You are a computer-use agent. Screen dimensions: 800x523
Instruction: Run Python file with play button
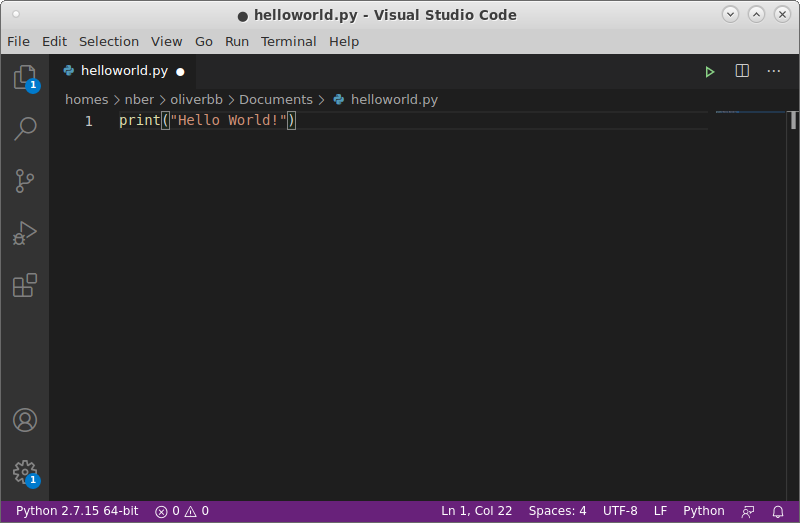pyautogui.click(x=709, y=71)
